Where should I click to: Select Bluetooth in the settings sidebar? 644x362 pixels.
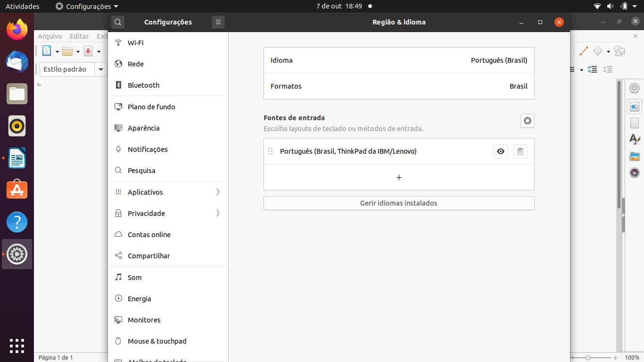click(168, 85)
